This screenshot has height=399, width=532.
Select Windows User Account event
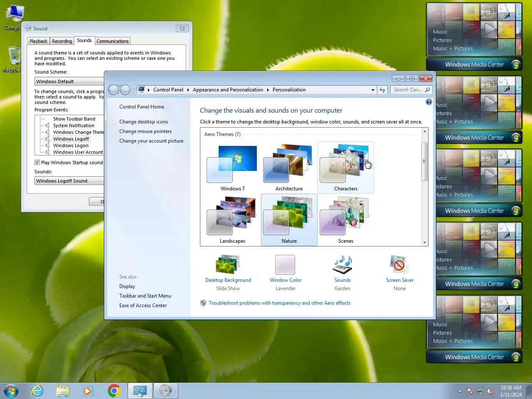[x=78, y=152]
